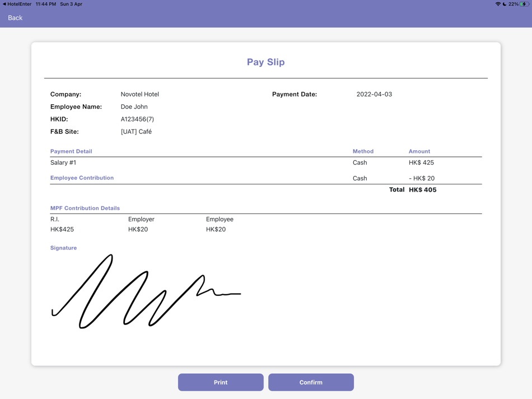Tap the Employee column label in MPF
Screen dimensions: 532x399
pos(220,219)
